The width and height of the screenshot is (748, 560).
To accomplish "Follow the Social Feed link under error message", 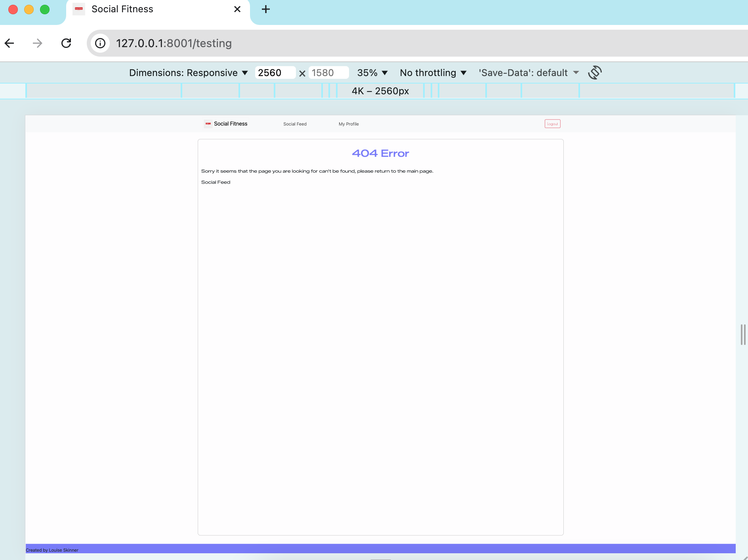I will point(216,182).
